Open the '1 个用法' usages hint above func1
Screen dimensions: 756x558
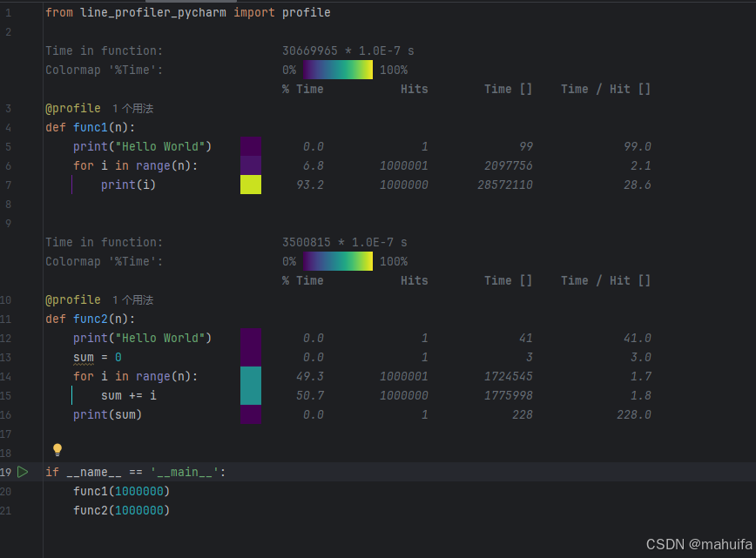(x=133, y=109)
